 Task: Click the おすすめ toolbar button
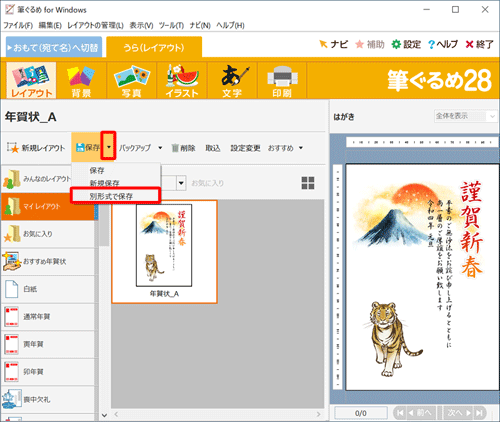click(x=281, y=148)
